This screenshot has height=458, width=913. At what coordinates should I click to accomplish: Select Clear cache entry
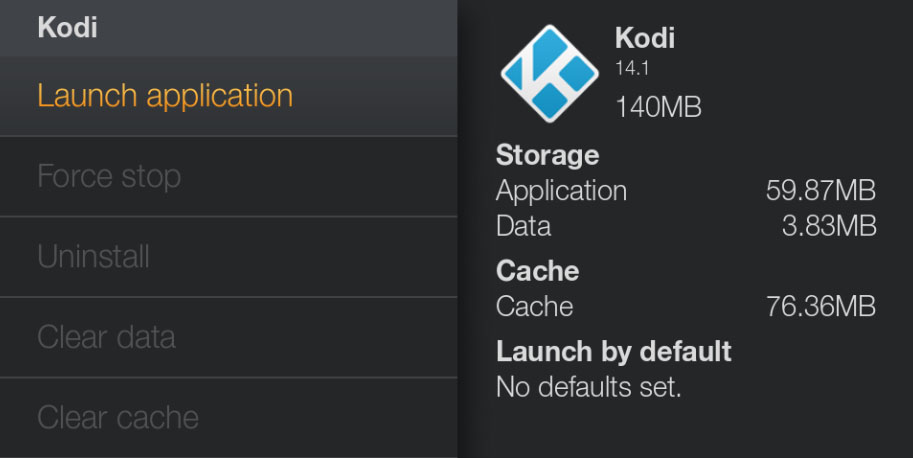[x=228, y=417]
